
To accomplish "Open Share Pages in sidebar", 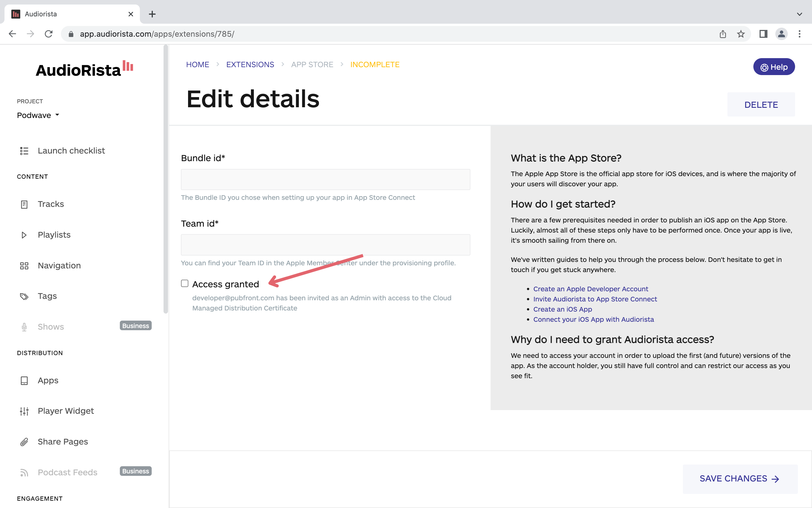I will pos(63,442).
